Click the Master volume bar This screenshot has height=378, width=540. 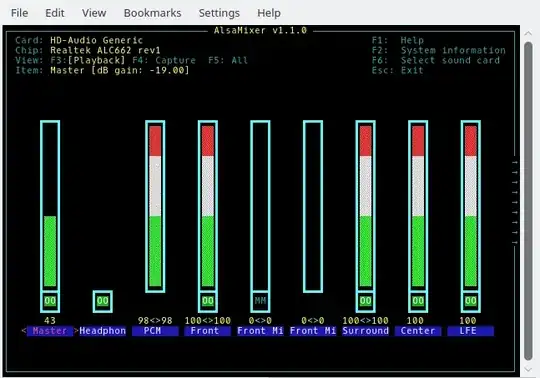50,206
